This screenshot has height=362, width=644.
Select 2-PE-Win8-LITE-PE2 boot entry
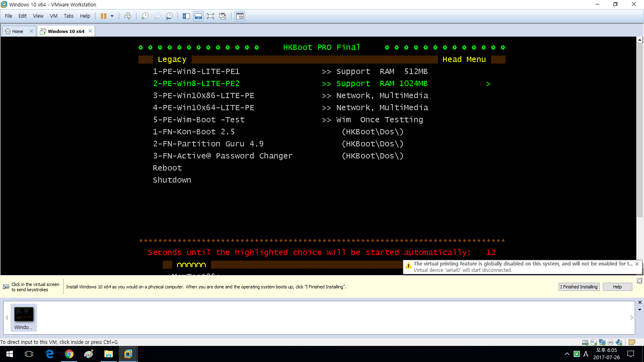(196, 84)
